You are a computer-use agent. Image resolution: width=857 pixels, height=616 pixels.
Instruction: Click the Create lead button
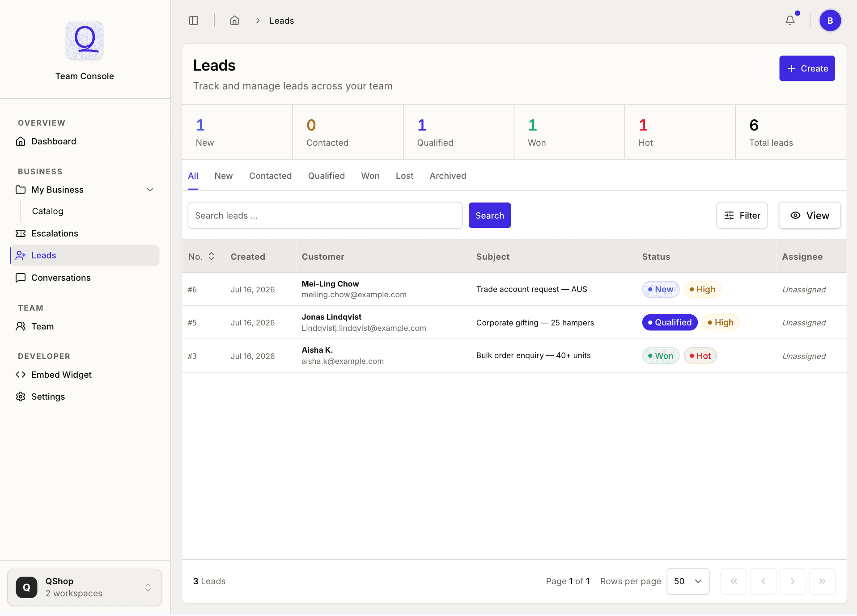click(x=807, y=68)
